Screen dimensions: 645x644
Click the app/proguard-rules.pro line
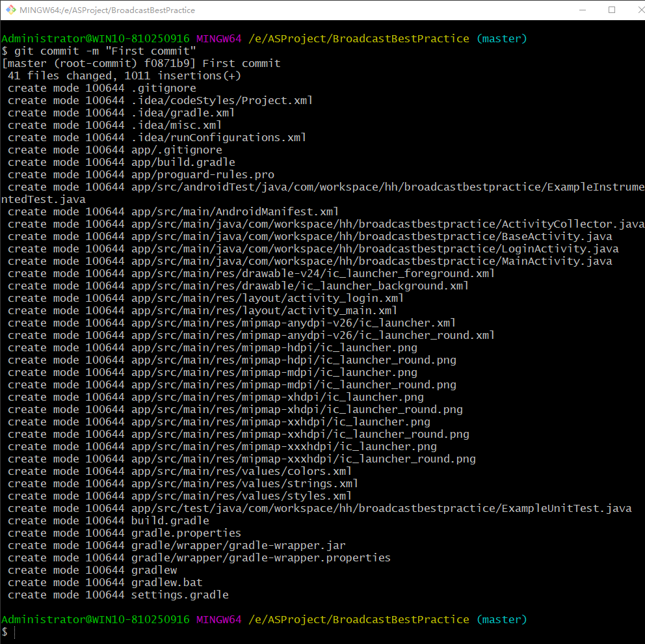coord(141,174)
